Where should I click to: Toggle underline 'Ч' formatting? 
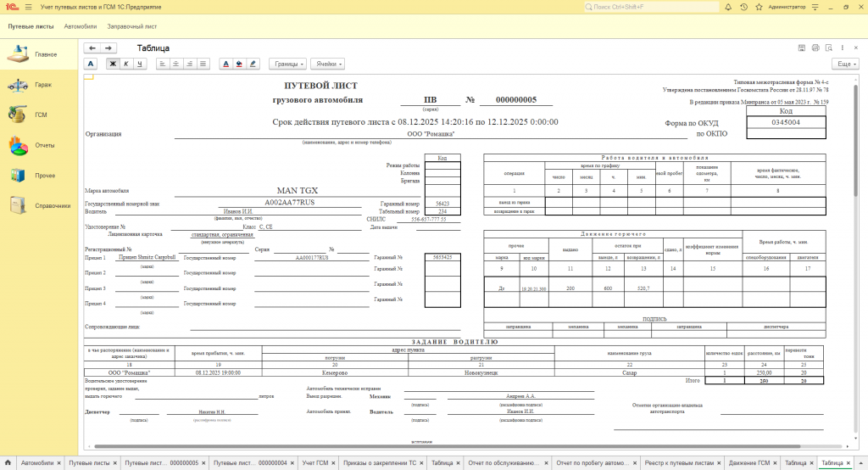pos(140,64)
